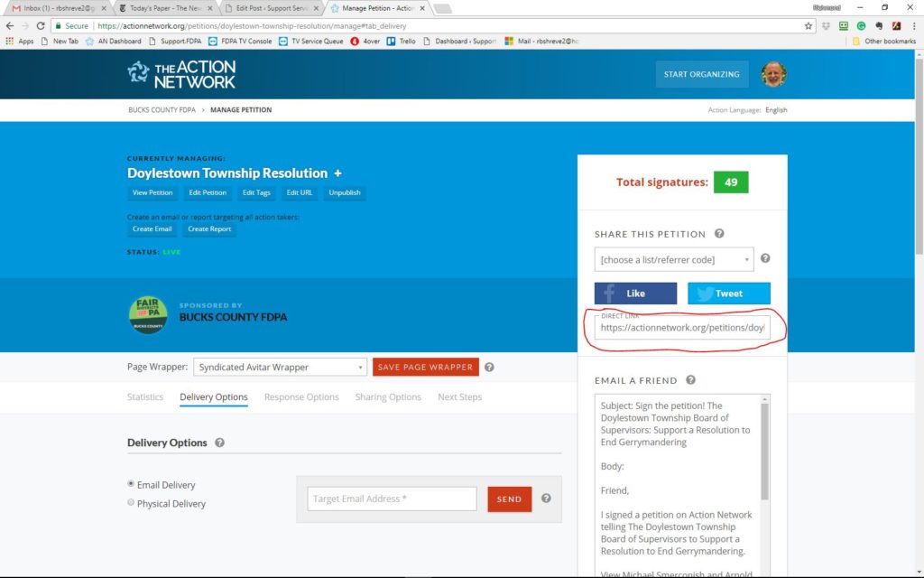Click help icon next to Share This Petition

719,234
